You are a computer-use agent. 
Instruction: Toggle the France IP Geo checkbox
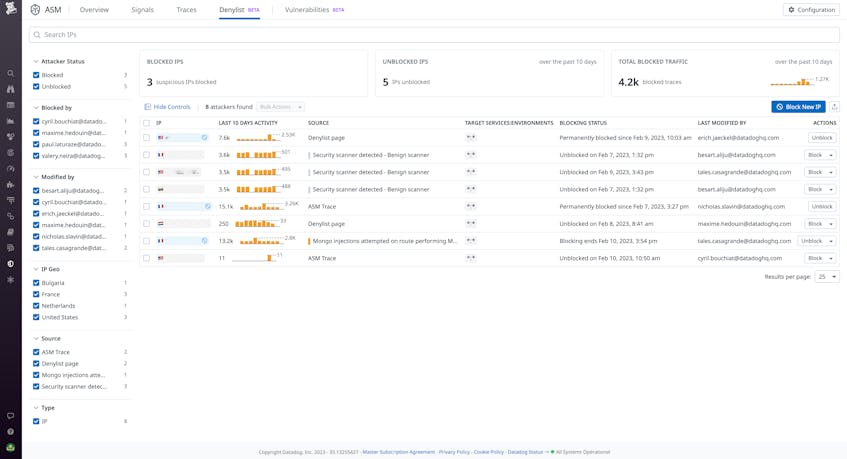pos(36,294)
